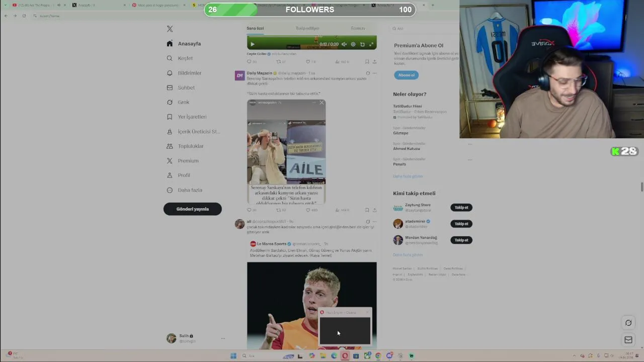Open Opera icon in taskbar

point(345,356)
